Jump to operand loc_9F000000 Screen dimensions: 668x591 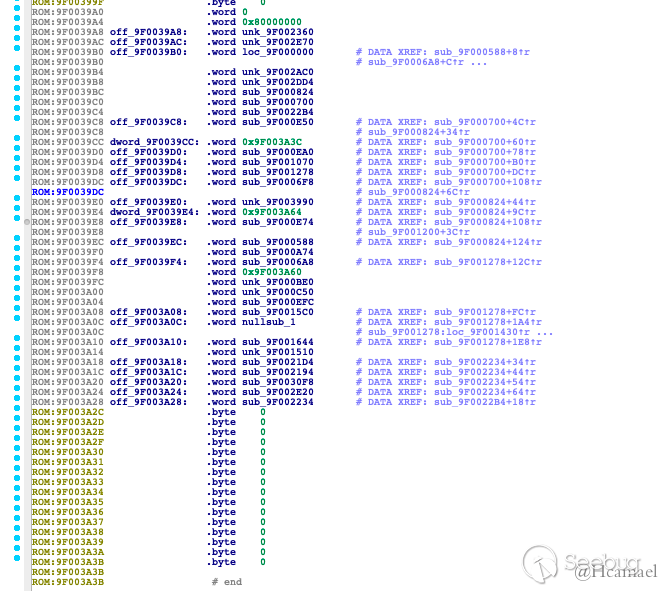(278, 52)
